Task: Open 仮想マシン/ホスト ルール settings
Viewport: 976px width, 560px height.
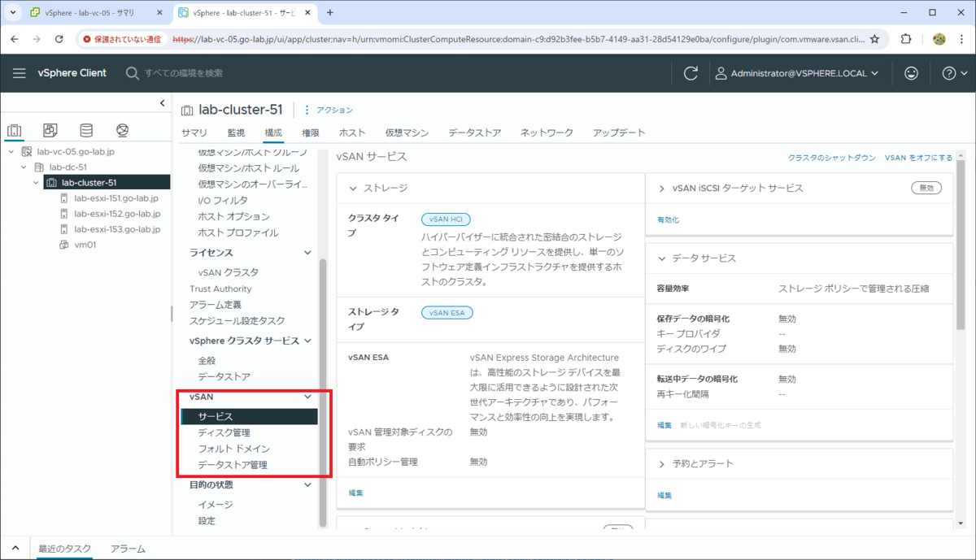Action: click(248, 168)
